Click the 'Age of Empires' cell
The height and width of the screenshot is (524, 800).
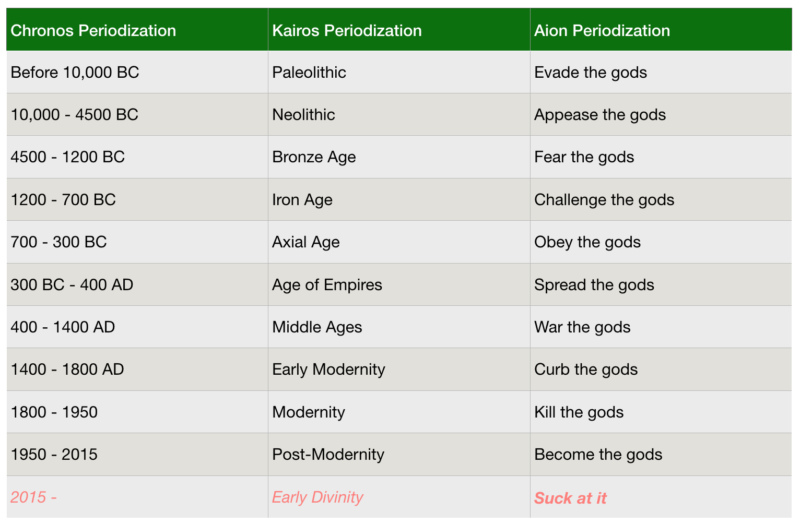(327, 285)
